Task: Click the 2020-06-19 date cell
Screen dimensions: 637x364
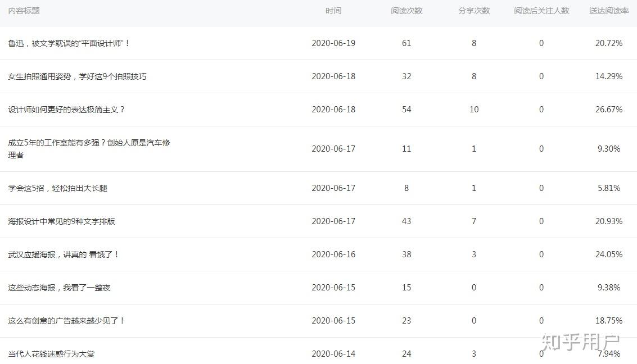Action: [x=333, y=43]
